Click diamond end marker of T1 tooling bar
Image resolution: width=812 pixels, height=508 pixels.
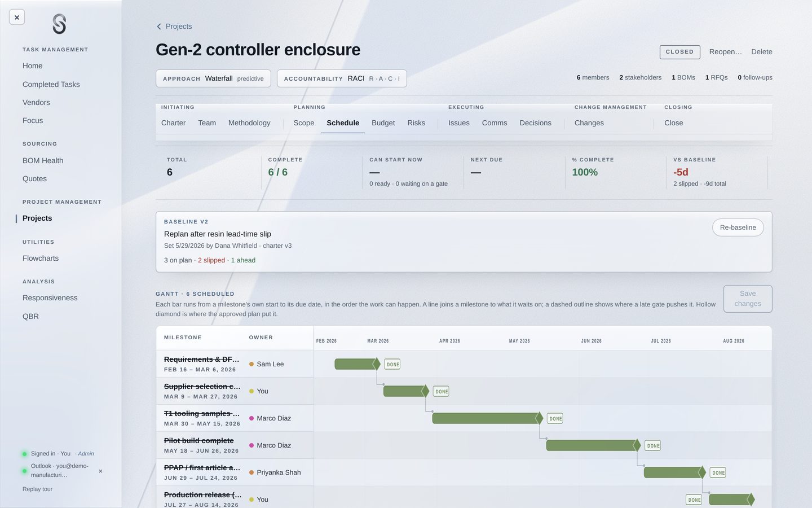click(x=540, y=418)
